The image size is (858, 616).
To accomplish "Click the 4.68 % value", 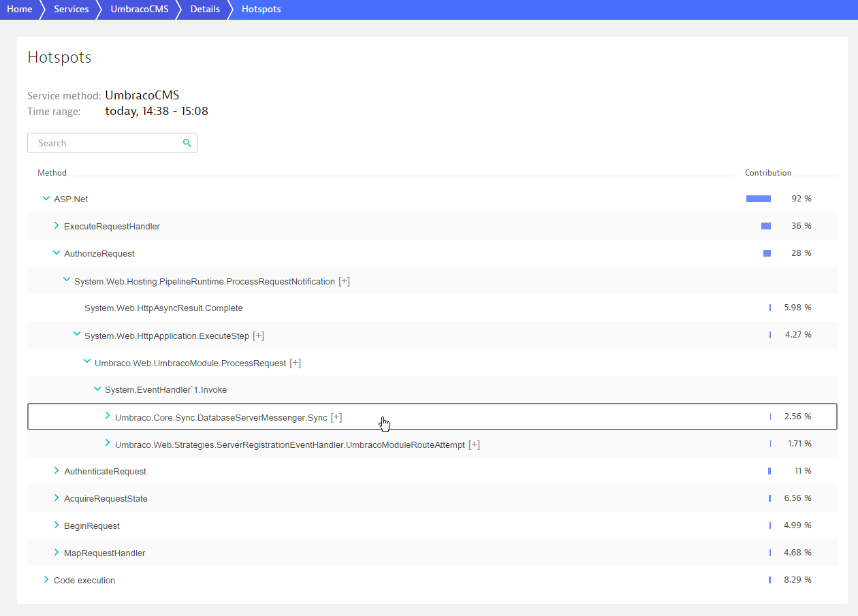I will (797, 553).
